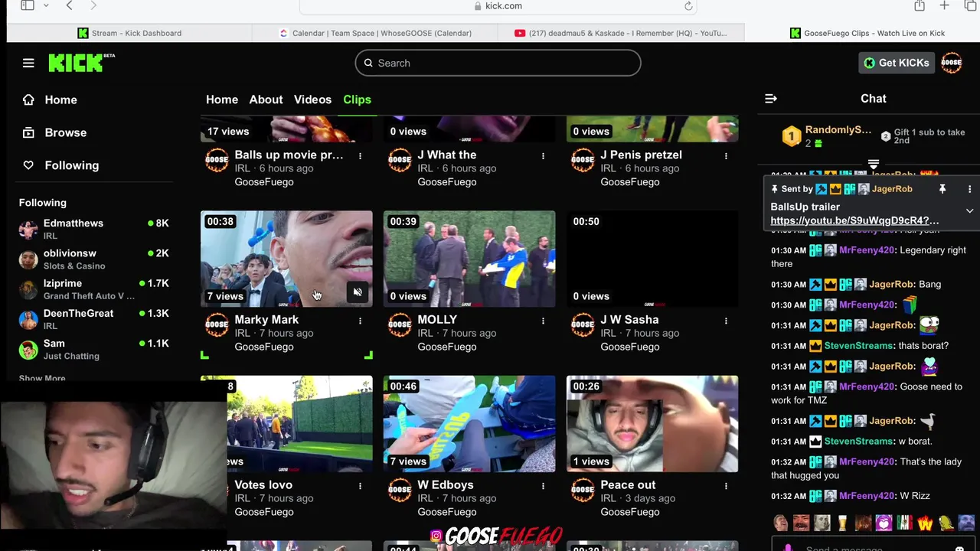Click the kick.com address bar
The image size is (980, 551).
498,6
